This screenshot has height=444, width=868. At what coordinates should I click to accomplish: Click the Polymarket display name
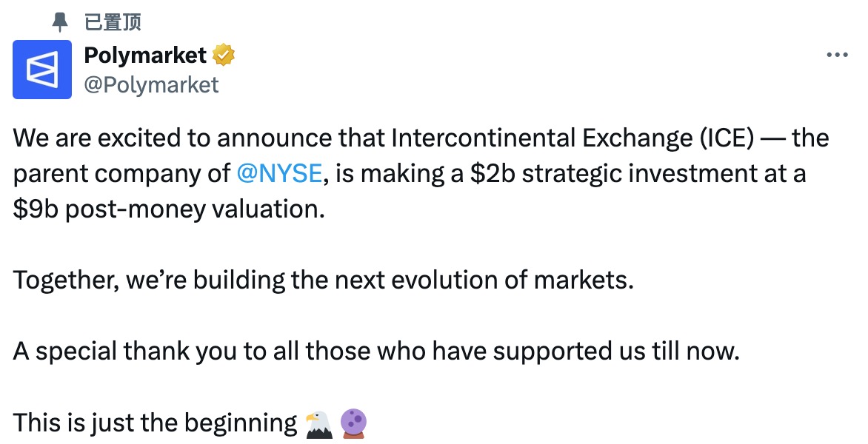(145, 55)
